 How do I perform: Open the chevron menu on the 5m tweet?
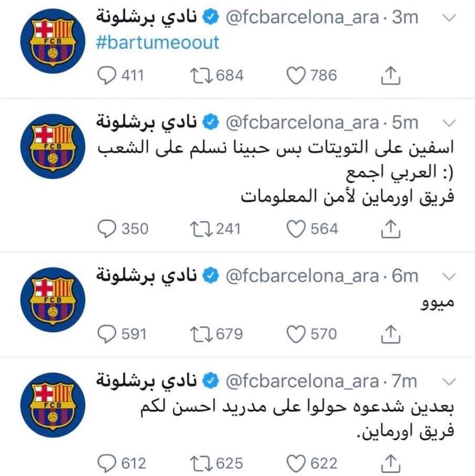click(449, 123)
